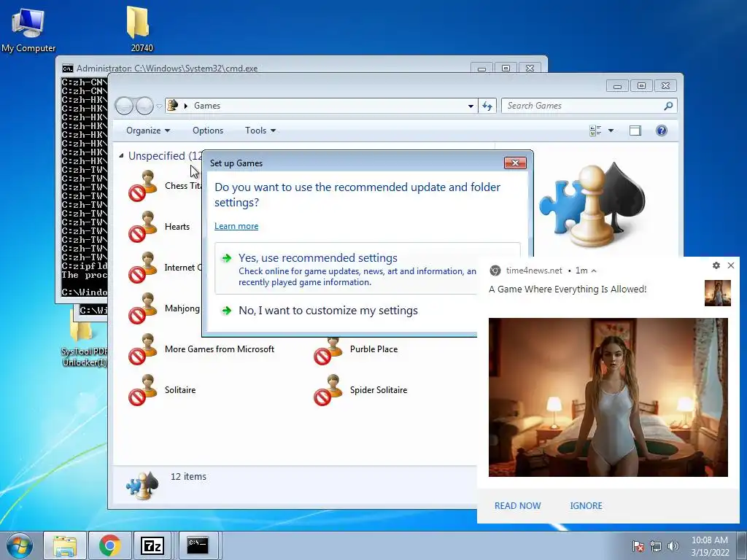Click the Back navigation arrow in Games
The height and width of the screenshot is (560, 747).
[x=124, y=106]
